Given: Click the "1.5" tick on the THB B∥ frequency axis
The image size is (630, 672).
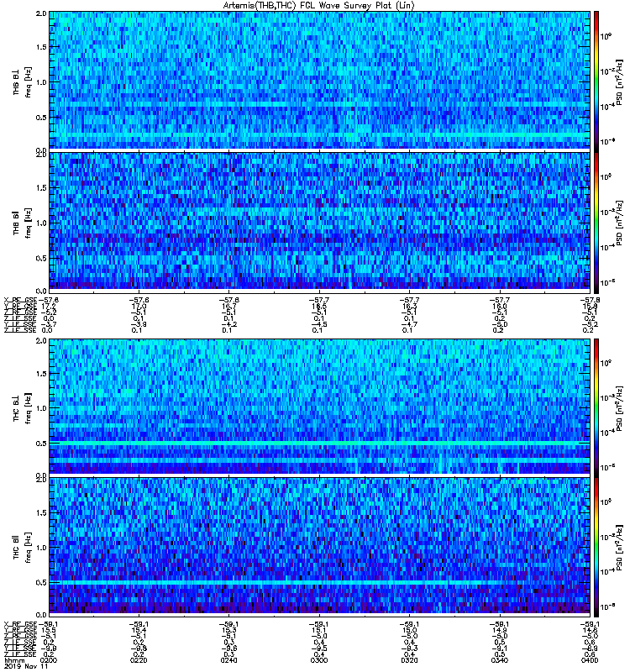Looking at the screenshot, I should tap(41, 188).
